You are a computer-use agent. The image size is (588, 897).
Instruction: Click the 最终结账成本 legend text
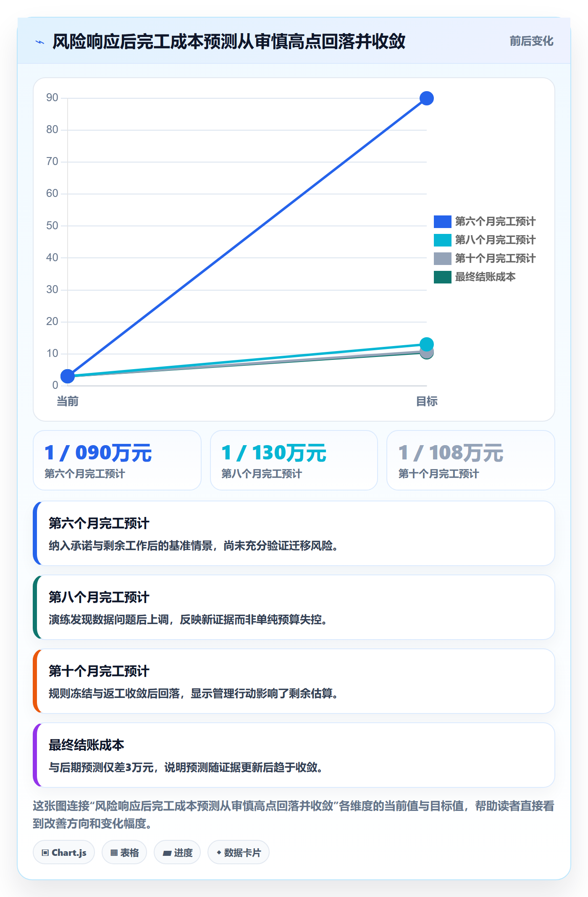485,277
